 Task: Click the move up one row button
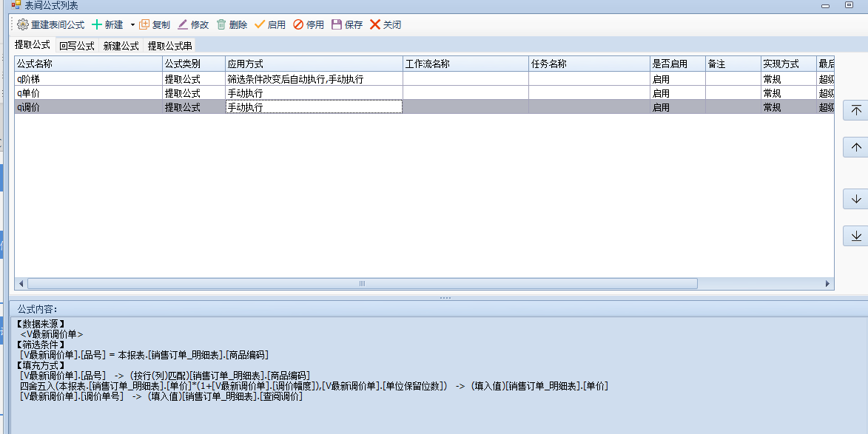[856, 147]
